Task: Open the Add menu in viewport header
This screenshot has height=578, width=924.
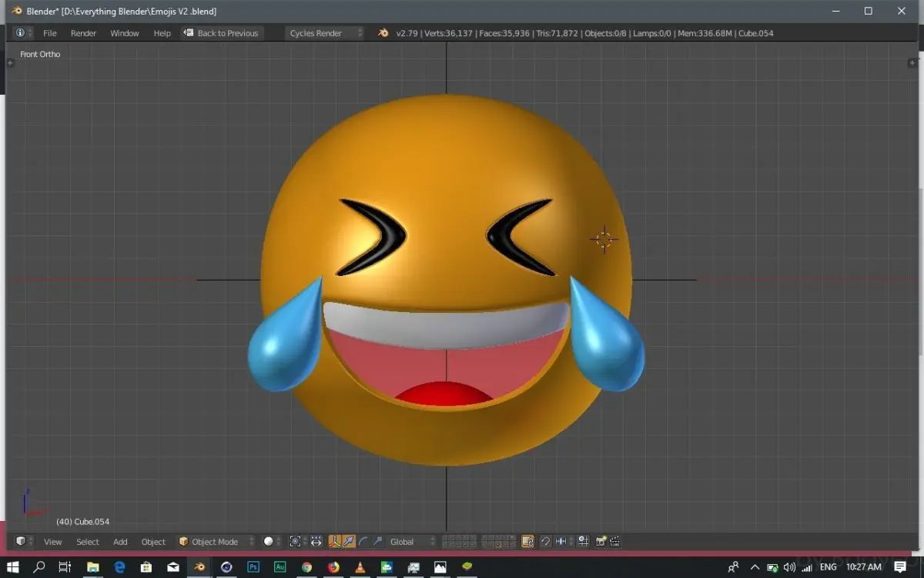Action: 120,542
